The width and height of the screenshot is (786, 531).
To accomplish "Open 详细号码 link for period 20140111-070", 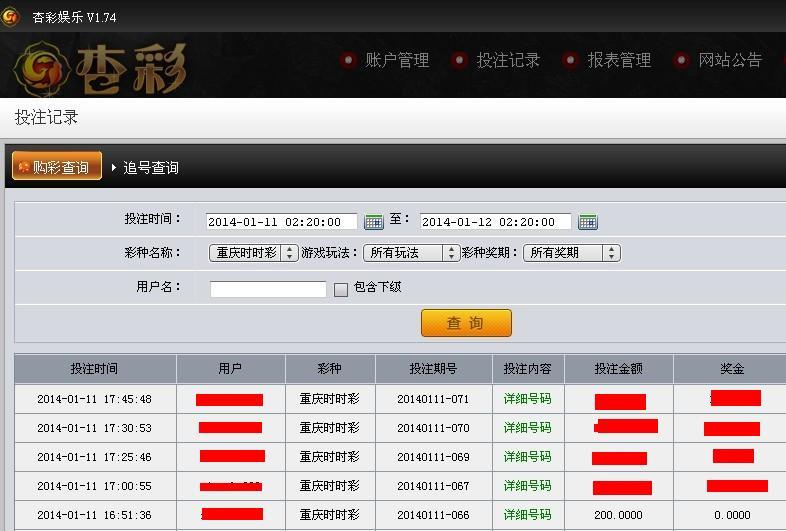I will click(527, 428).
